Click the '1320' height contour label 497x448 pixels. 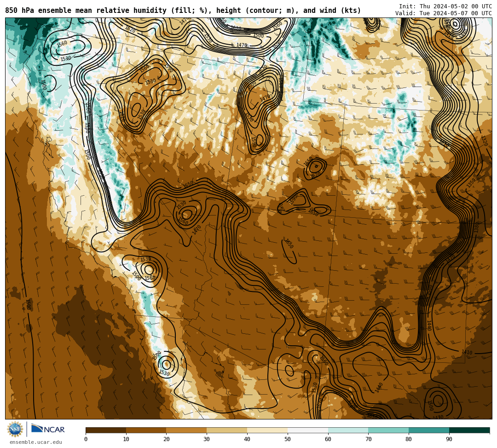[x=484, y=141]
